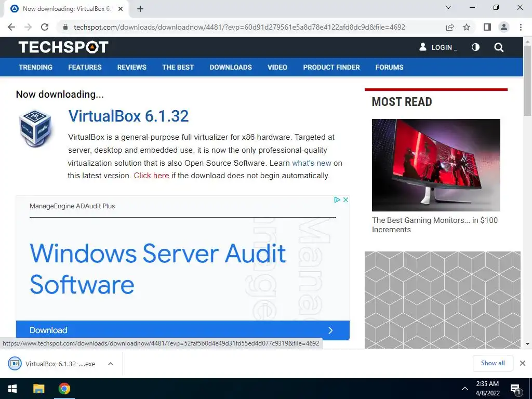This screenshot has height=399, width=532.
Task: Go to REVIEWS section
Action: click(x=131, y=67)
